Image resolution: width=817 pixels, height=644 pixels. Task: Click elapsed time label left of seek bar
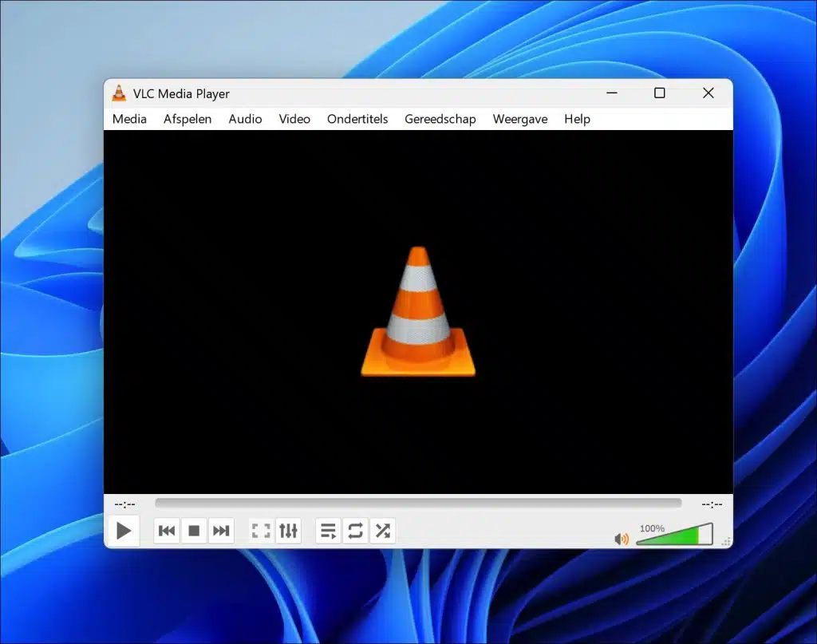pos(124,504)
